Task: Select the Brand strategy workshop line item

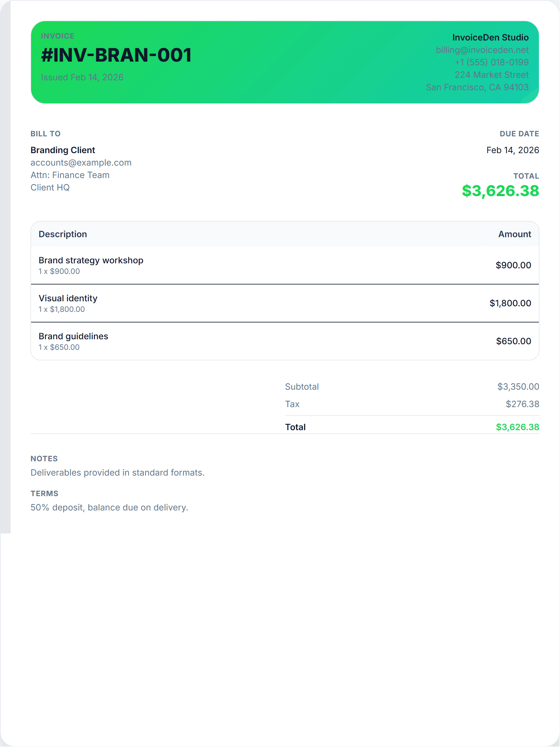Action: 91,261
